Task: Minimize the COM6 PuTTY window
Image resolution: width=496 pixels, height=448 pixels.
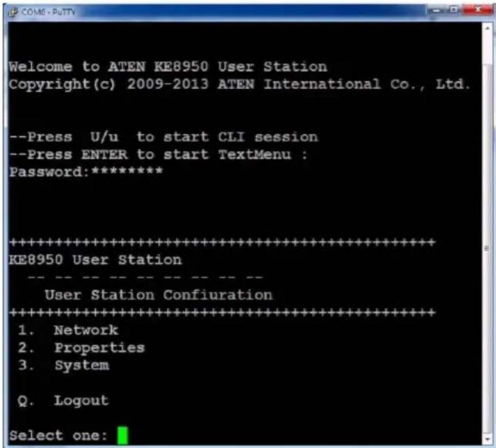Action: 437,10
